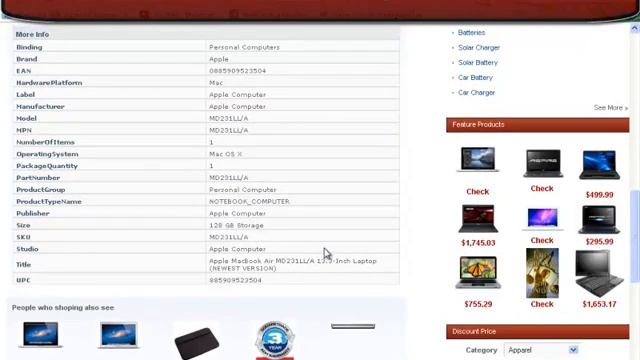Open the thin closed laptop thumbnail

click(x=353, y=326)
